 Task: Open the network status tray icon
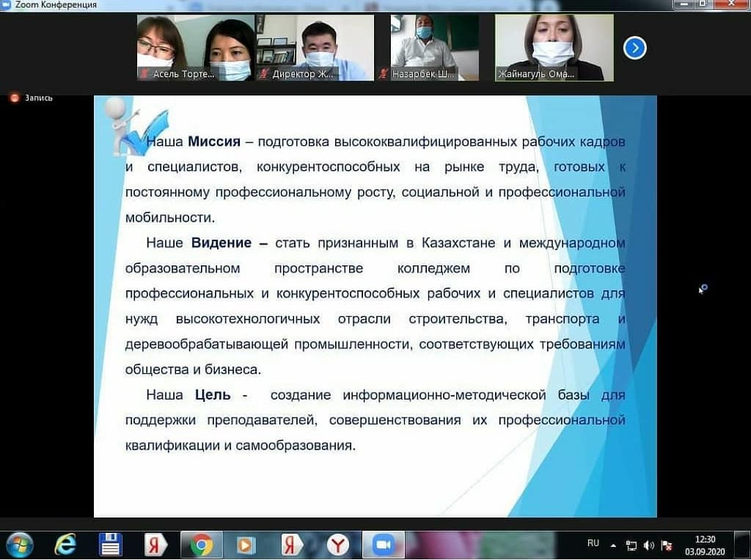point(631,545)
